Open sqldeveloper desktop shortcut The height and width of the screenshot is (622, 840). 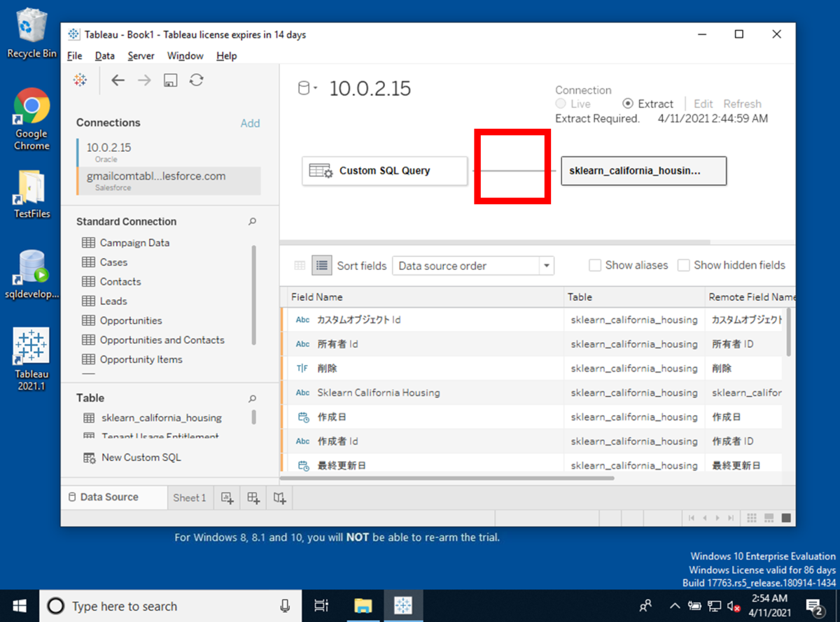click(x=31, y=274)
